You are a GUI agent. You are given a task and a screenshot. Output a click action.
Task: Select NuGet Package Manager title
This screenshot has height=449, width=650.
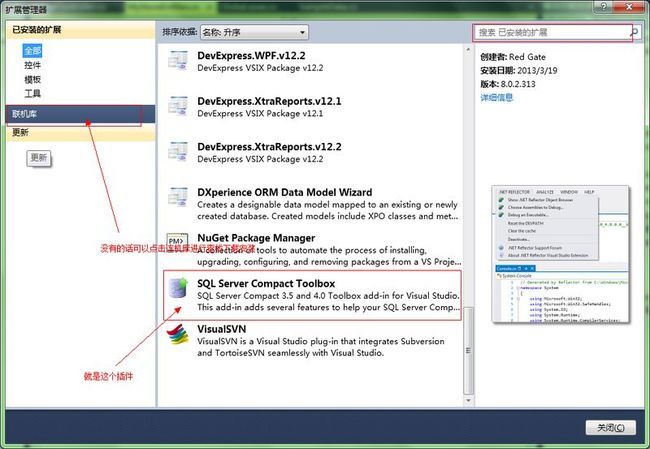click(x=256, y=238)
